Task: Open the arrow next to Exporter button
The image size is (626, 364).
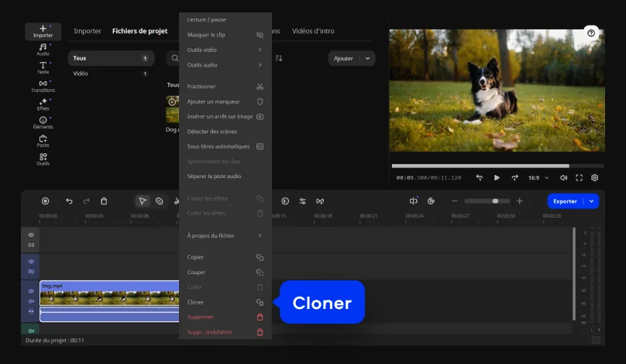Action: click(592, 201)
